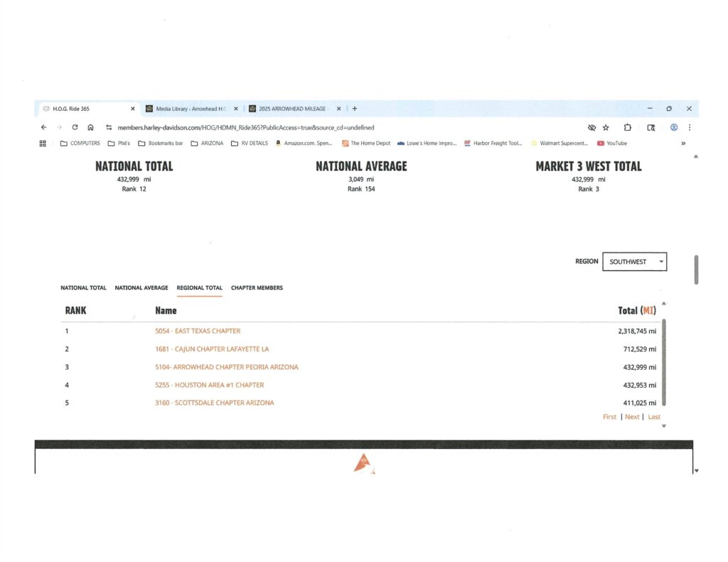Open the RV DETAILS bookmark folder
Viewport: 728px width, 562px height.
(250, 144)
